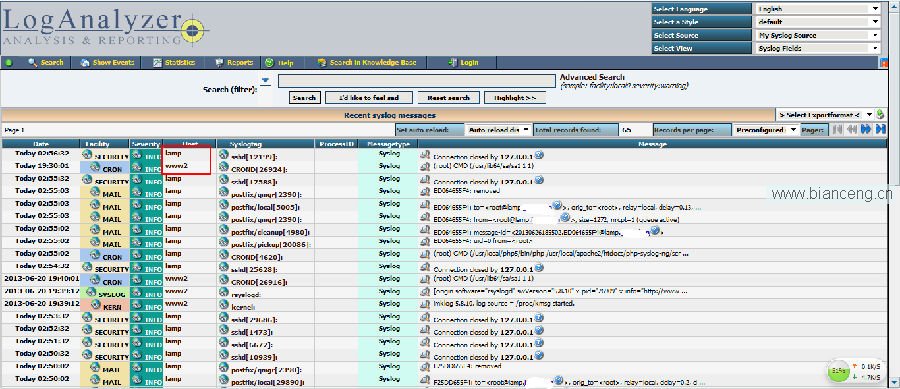
Task: Go to the first page pager icon
Action: click(837, 130)
